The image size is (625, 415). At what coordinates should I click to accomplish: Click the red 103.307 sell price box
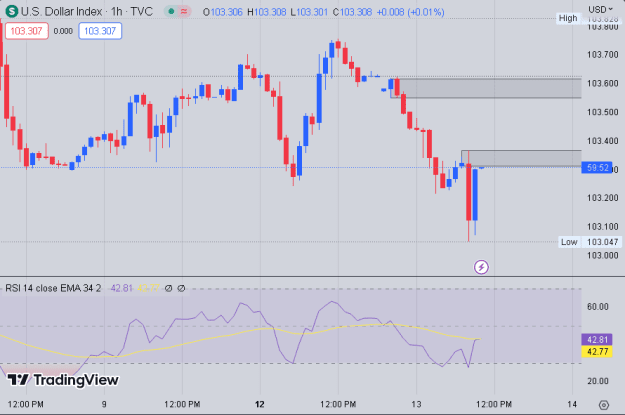pos(26,31)
